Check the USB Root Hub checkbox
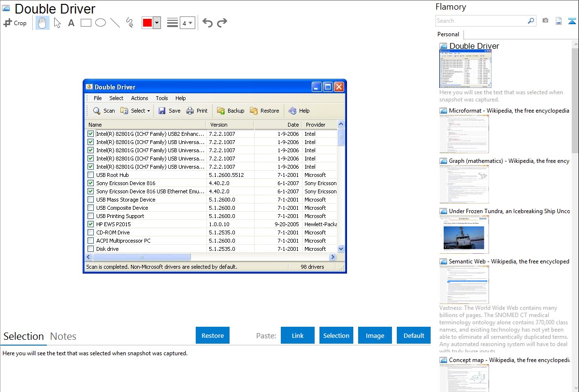 point(90,175)
